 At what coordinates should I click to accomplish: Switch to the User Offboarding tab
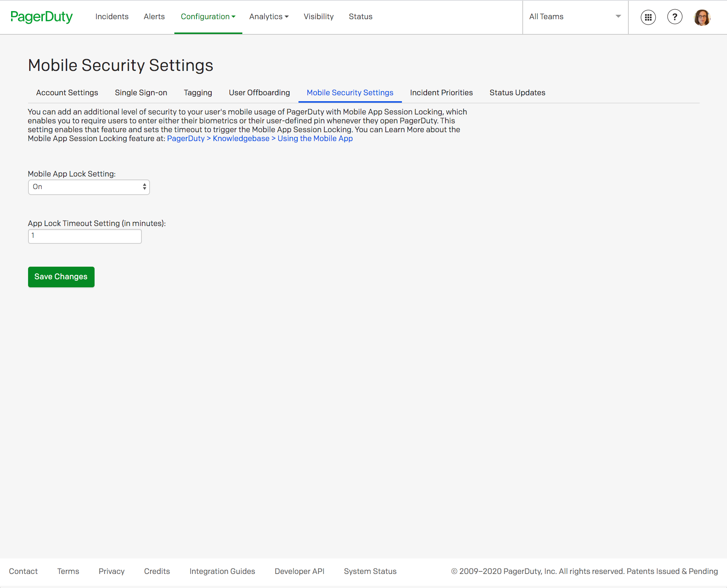click(x=259, y=93)
